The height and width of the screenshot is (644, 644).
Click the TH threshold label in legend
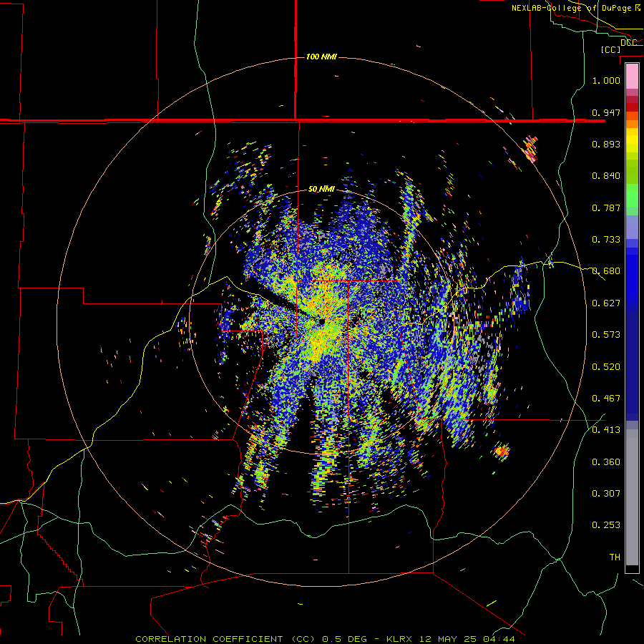(615, 557)
